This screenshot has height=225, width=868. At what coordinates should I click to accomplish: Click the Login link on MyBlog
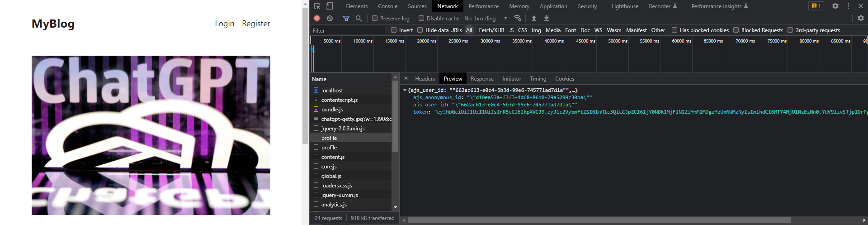(224, 24)
